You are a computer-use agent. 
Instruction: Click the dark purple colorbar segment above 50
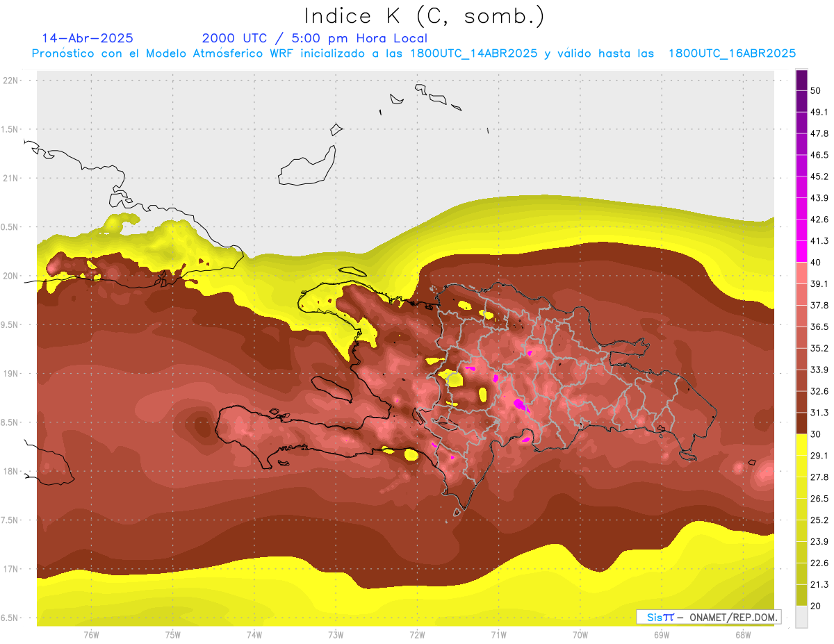[801, 80]
